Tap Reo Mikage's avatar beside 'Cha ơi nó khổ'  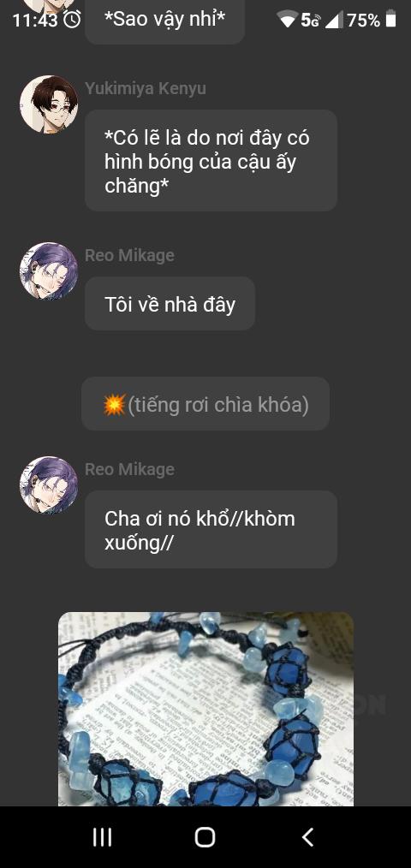[49, 485]
